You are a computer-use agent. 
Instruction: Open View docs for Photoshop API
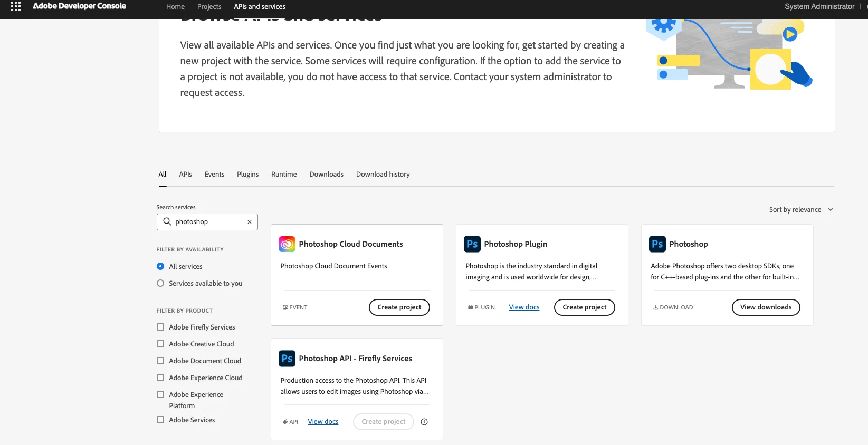point(323,422)
